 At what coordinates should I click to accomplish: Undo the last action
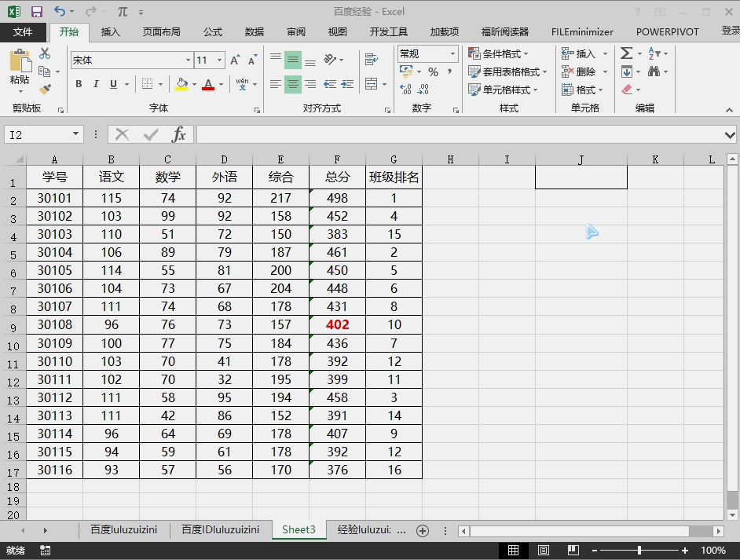tap(60, 11)
